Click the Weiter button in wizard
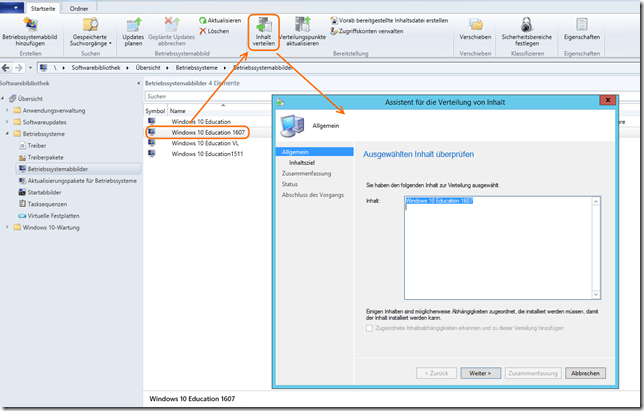The height and width of the screenshot is (411, 644). pyautogui.click(x=480, y=373)
